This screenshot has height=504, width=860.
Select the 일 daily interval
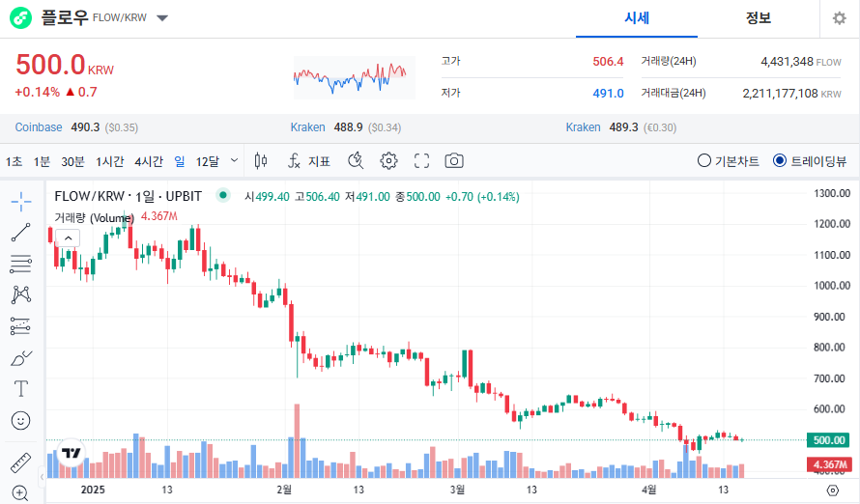pyautogui.click(x=180, y=161)
